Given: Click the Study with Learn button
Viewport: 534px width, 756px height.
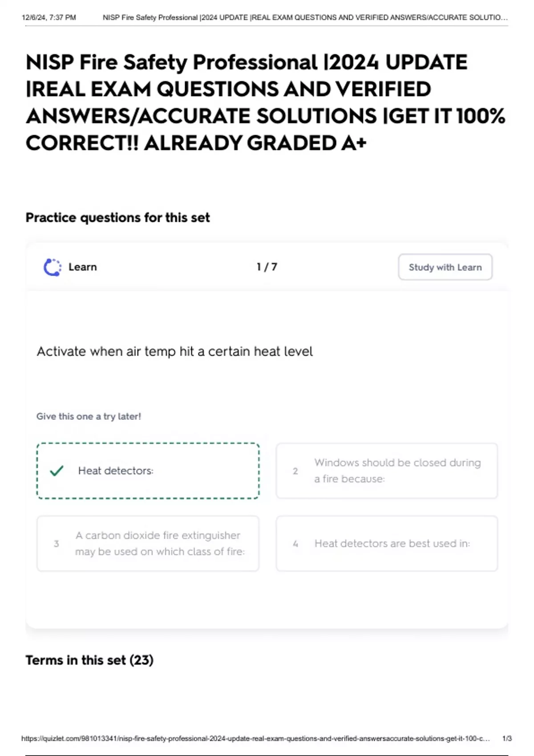Looking at the screenshot, I should coord(445,267).
